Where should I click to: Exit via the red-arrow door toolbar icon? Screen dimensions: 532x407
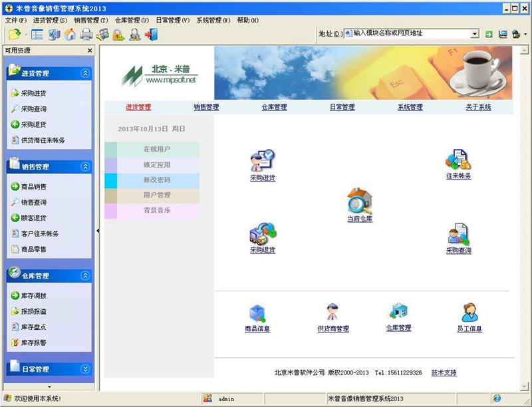[x=152, y=35]
